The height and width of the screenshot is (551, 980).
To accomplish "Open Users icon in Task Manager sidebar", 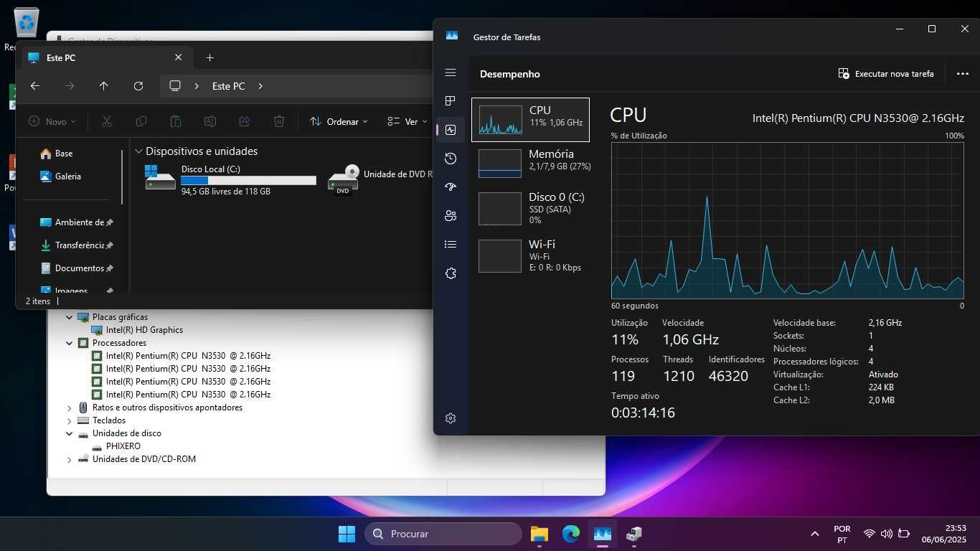I will [x=451, y=216].
